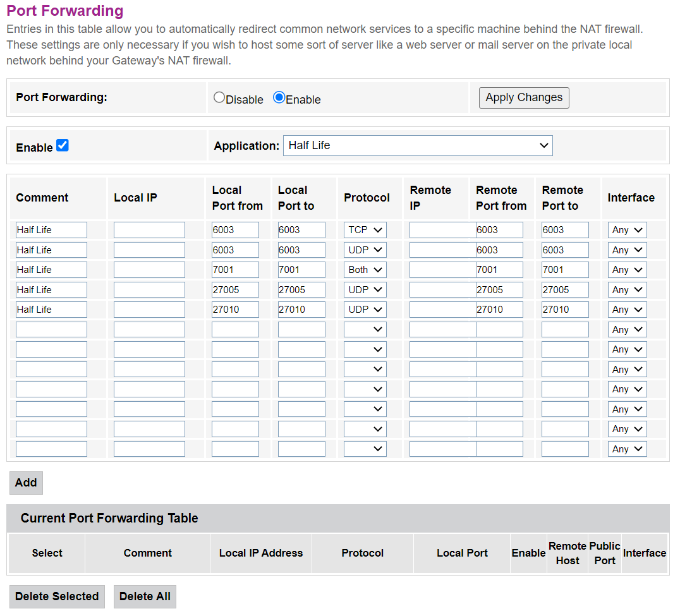The image size is (680, 616).
Task: Select the Enable port forwarding radio button
Action: pyautogui.click(x=279, y=98)
